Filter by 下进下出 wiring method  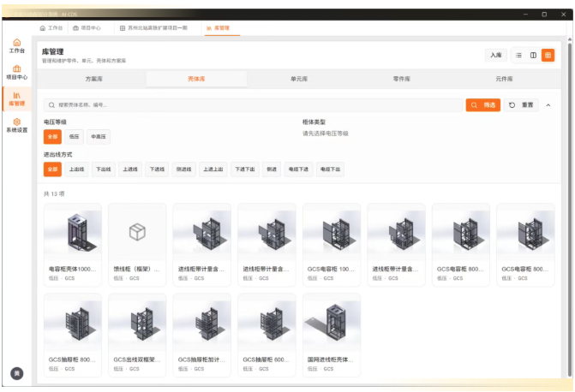click(244, 169)
